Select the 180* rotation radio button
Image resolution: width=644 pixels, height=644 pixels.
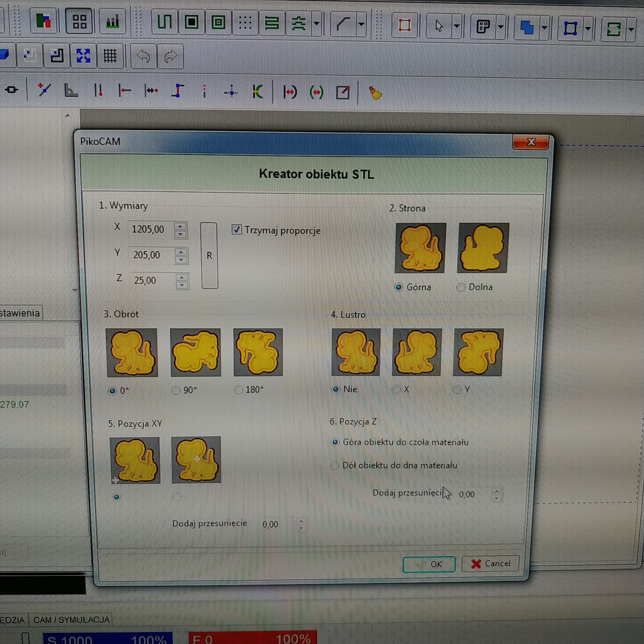tap(238, 390)
